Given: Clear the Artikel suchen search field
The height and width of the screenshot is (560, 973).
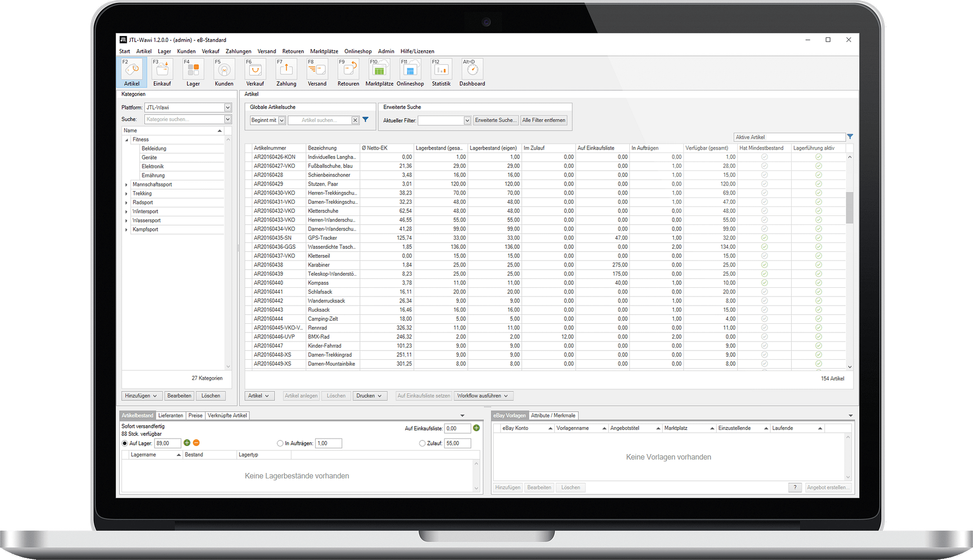Looking at the screenshot, I should [x=355, y=120].
